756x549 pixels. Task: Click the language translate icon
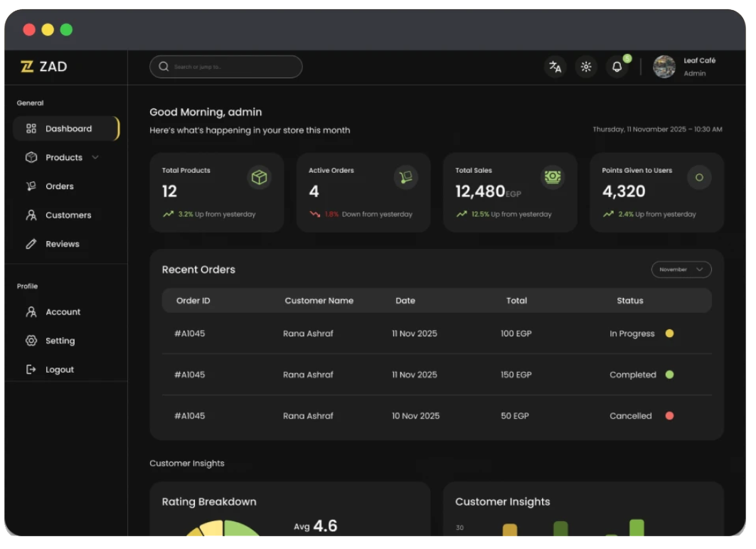[555, 67]
